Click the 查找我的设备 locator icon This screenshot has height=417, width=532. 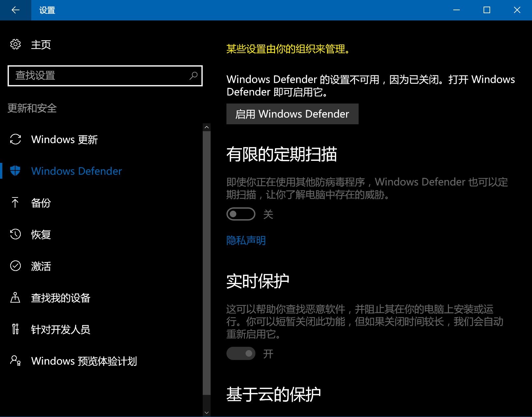(15, 297)
